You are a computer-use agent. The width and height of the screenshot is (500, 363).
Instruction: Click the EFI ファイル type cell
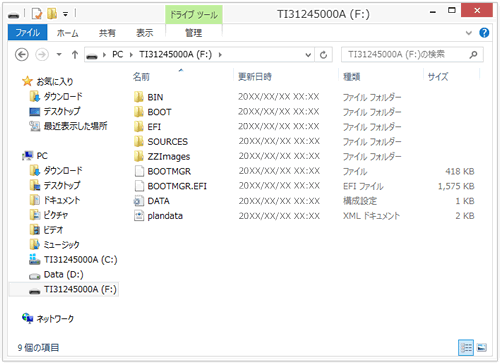(363, 186)
